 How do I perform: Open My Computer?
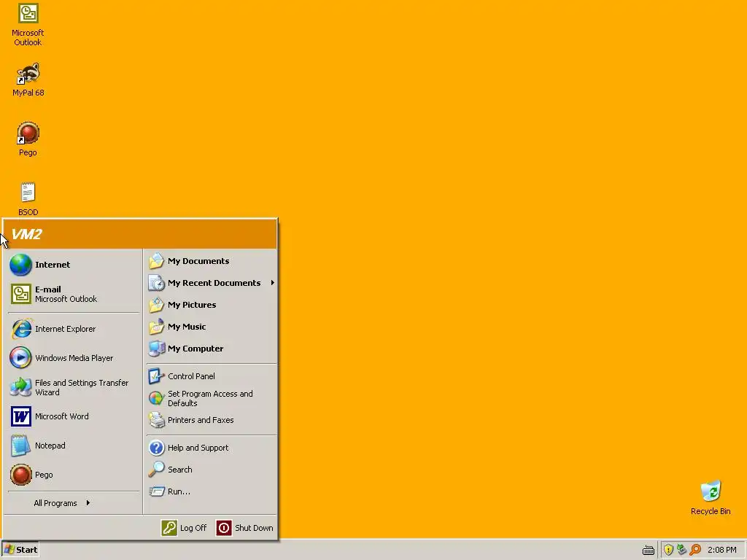211,349
